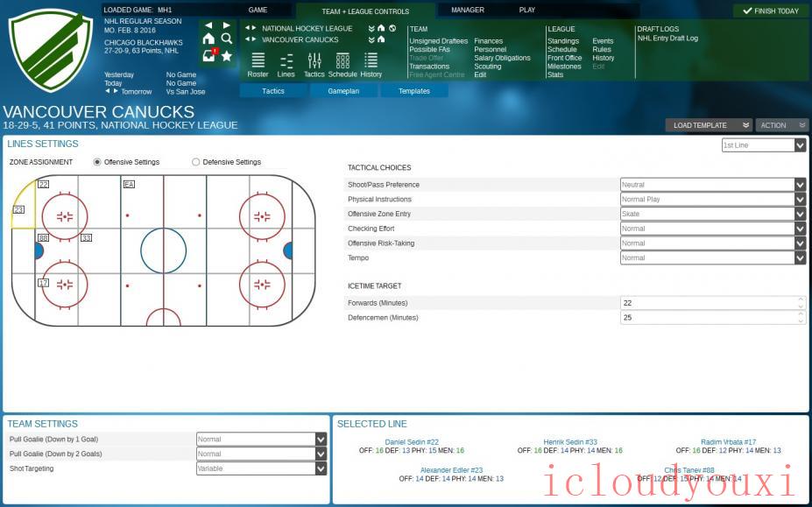Open the Unsigned Draftees link
This screenshot has width=812, height=507.
coord(438,41)
